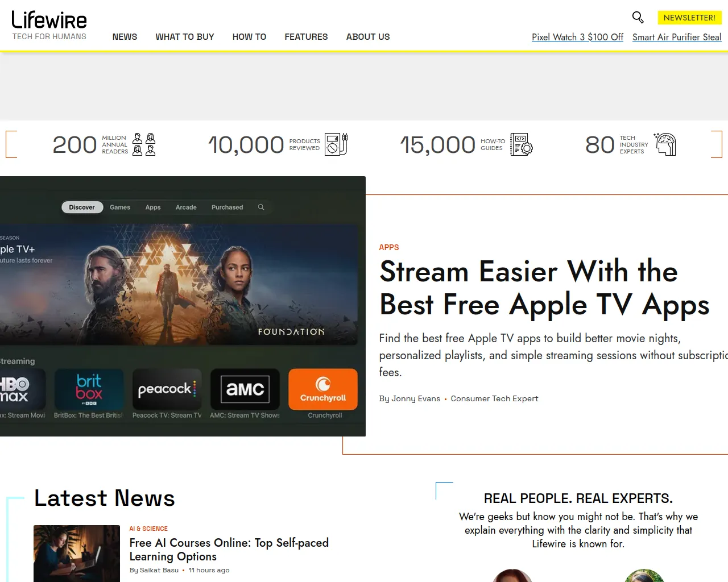
Task: Open the About Us menu
Action: click(x=368, y=37)
